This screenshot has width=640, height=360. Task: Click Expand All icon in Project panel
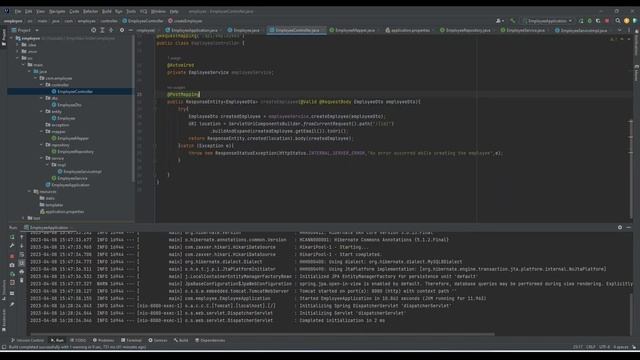click(x=102, y=30)
